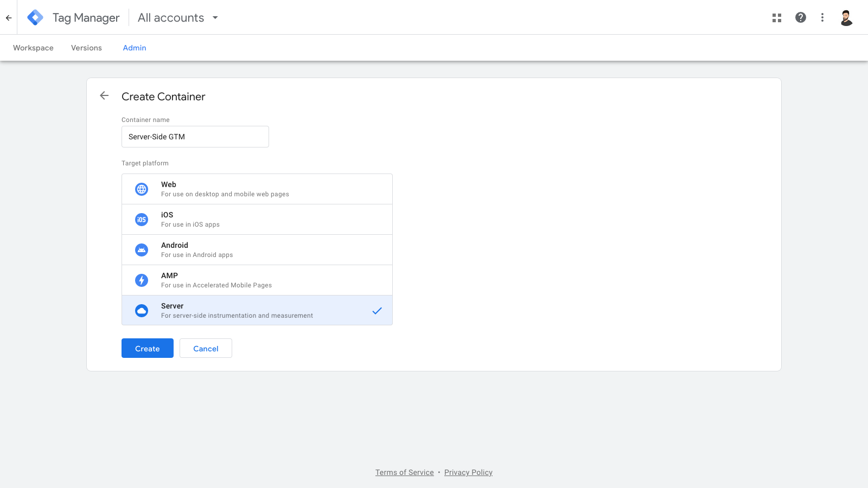Switch to the Workspace tab
Screen dimensions: 868x488
[x=33, y=48]
